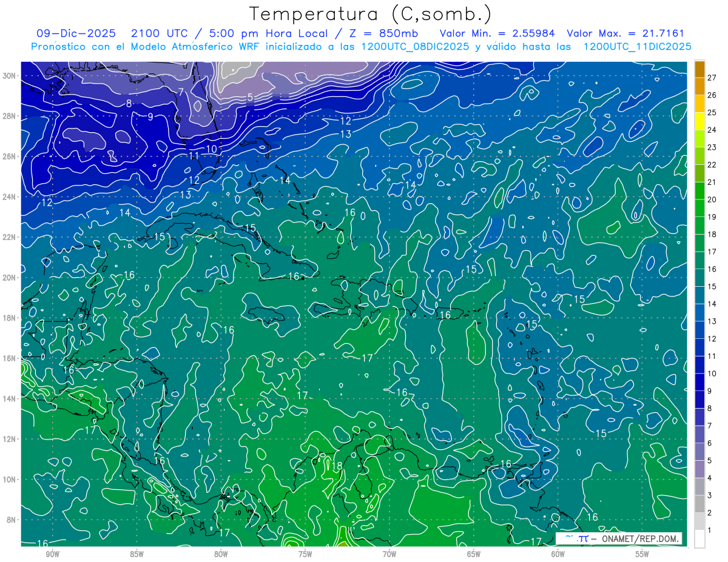This screenshot has height=562, width=728.
Task: Click the 'Temperatura (C,somb.)' map title
Action: [x=371, y=14]
